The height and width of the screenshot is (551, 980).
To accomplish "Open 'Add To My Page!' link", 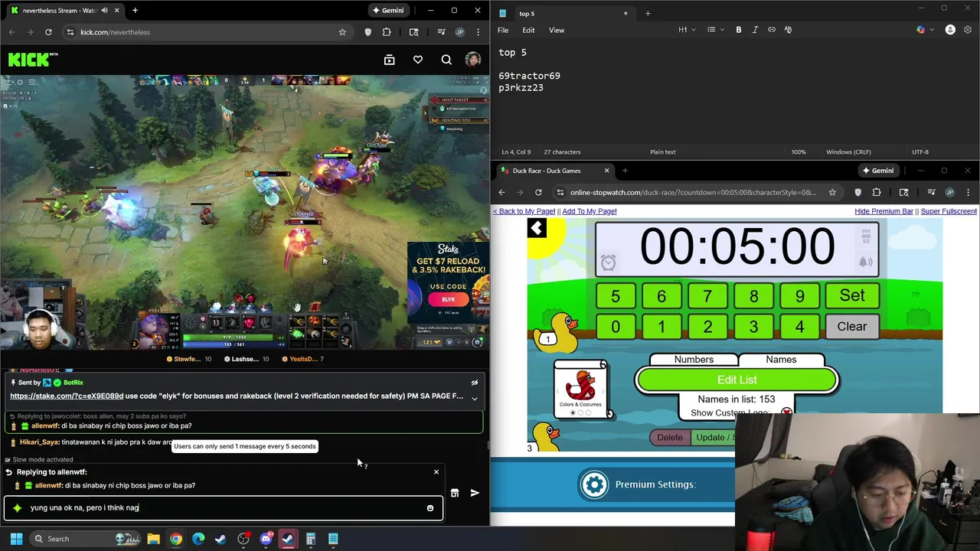I will pos(589,211).
